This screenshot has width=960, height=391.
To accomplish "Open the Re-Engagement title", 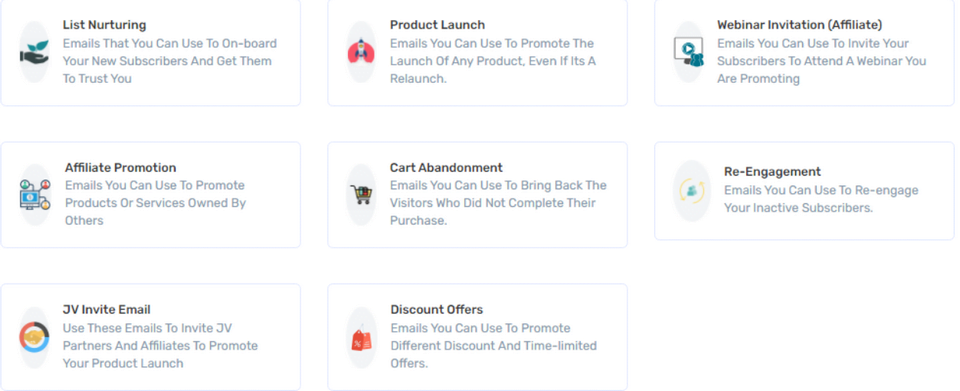I will (x=773, y=171).
